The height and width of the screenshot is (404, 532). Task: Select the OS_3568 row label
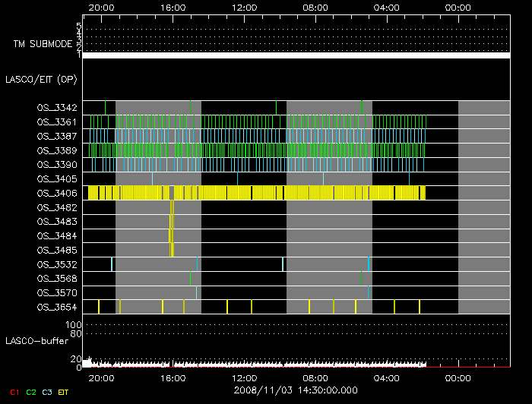(x=57, y=279)
